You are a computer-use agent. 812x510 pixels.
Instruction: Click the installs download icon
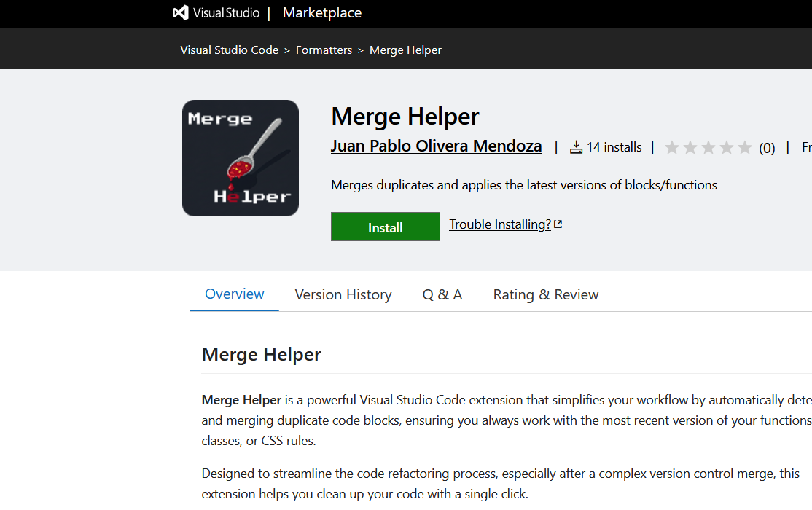tap(576, 148)
